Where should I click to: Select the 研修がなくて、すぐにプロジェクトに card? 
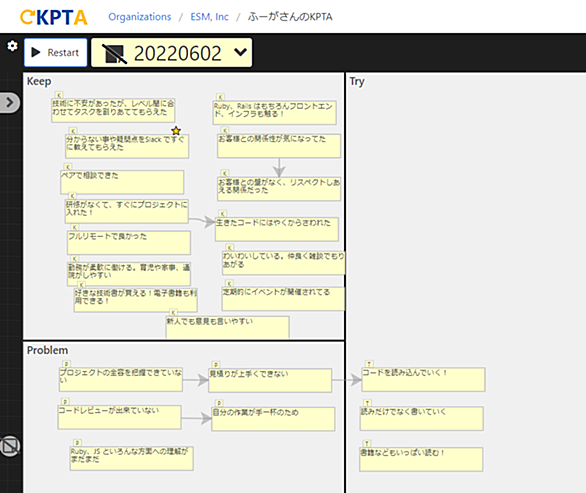(x=126, y=211)
